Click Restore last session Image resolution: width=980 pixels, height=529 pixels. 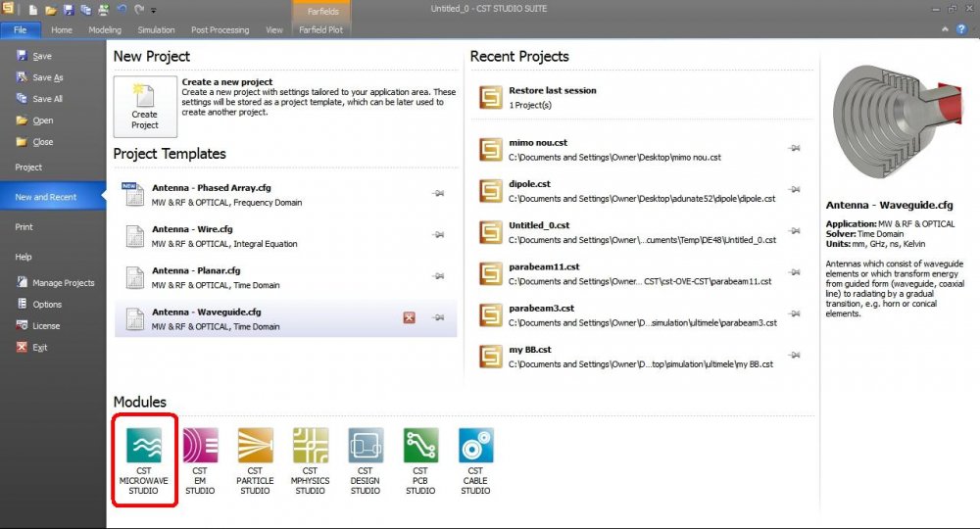[642, 97]
